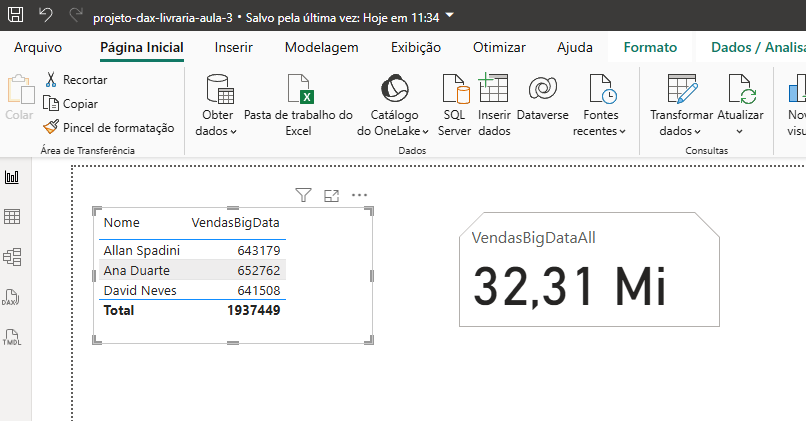
Task: Click the Total value 1937449
Action: click(x=253, y=310)
